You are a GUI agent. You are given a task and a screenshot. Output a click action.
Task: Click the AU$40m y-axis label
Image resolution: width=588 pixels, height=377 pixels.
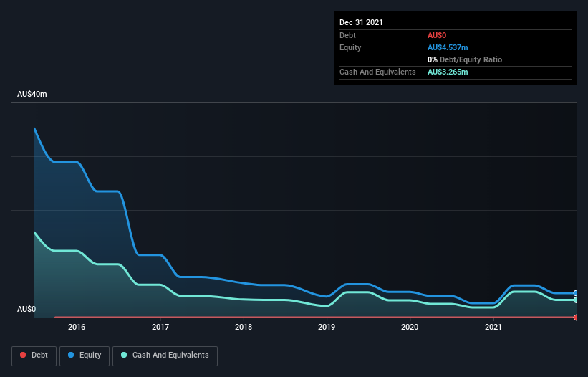pyautogui.click(x=32, y=94)
